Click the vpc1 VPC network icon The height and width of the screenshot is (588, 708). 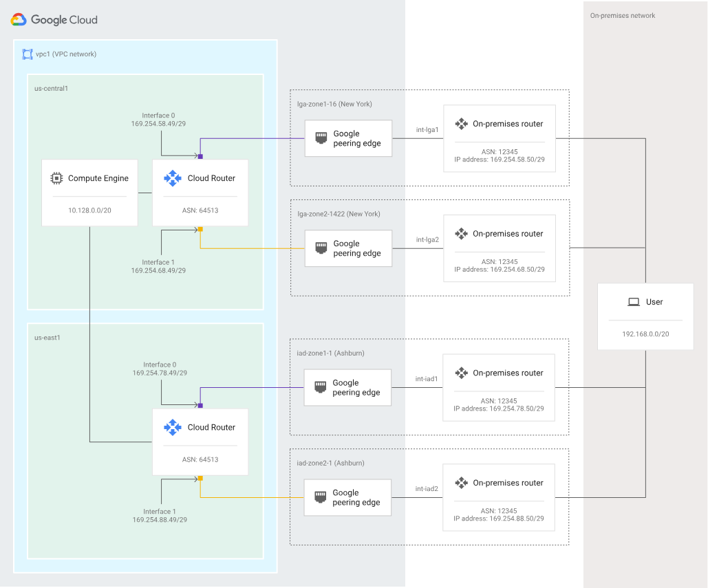click(x=28, y=54)
